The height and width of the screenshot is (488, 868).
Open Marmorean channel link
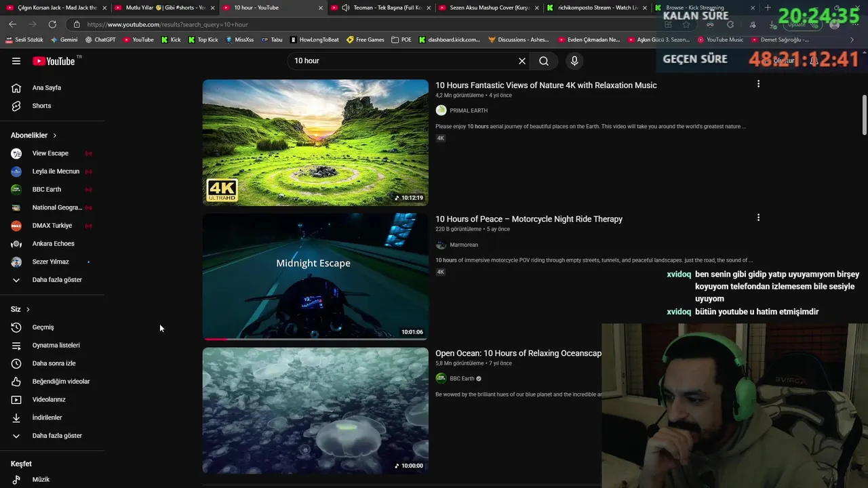click(x=464, y=245)
